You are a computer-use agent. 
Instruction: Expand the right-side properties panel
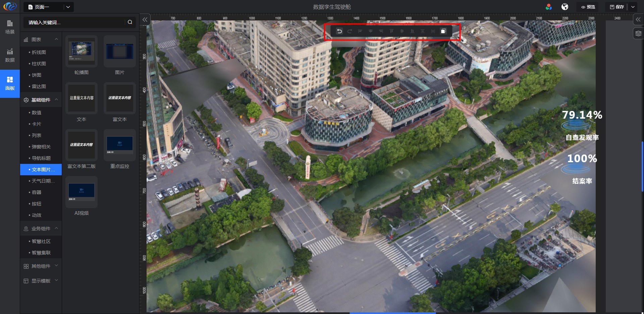click(x=638, y=20)
